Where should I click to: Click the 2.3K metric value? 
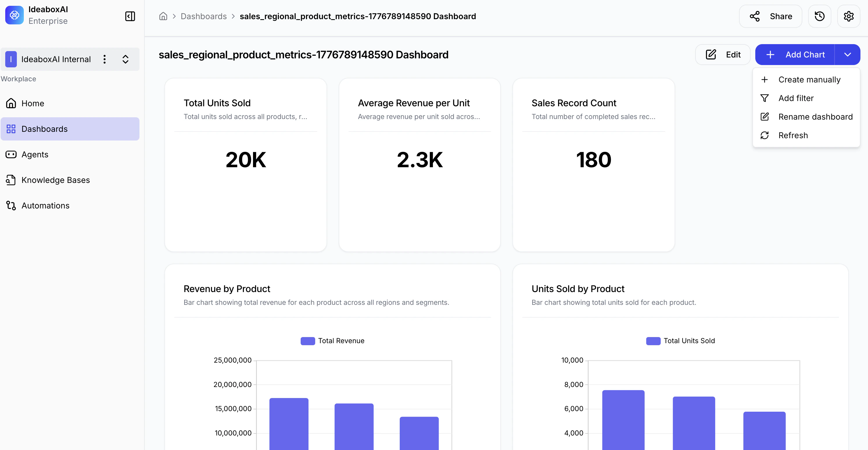tap(419, 160)
